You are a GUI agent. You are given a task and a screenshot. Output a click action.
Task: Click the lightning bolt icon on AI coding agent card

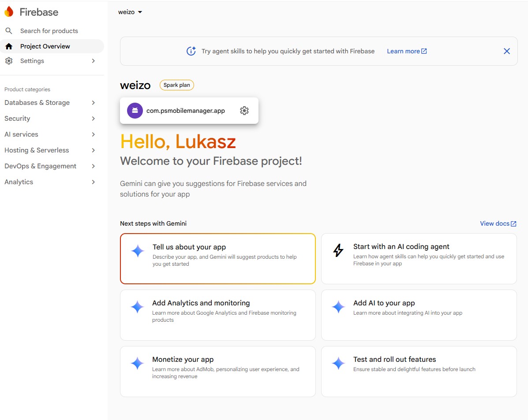point(338,250)
